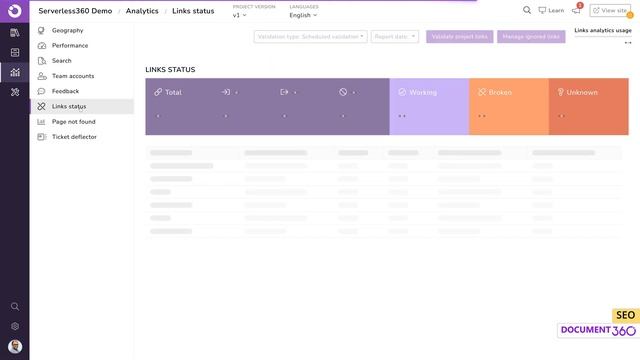Viewport: 640px width, 360px height.
Task: Select the Unknown links tile
Action: point(589,107)
